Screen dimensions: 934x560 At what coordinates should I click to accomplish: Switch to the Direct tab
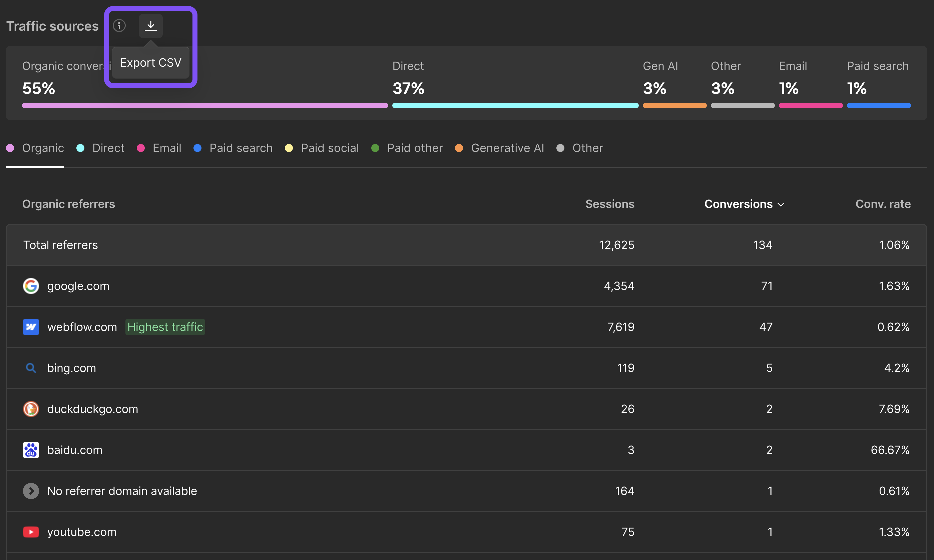click(108, 148)
